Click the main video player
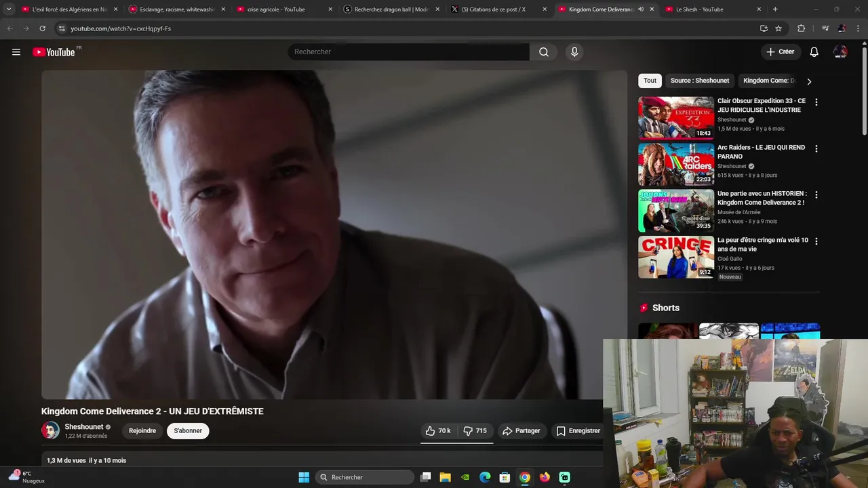 click(x=334, y=235)
